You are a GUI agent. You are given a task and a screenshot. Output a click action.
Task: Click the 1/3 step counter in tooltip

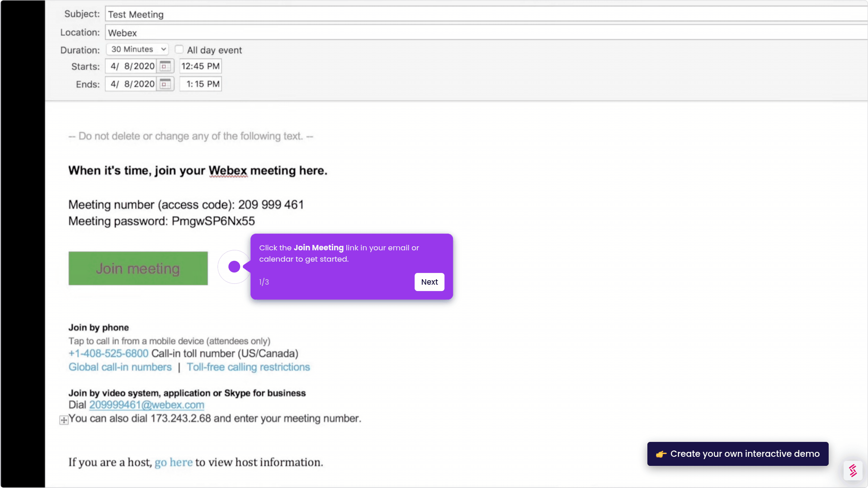[264, 282]
